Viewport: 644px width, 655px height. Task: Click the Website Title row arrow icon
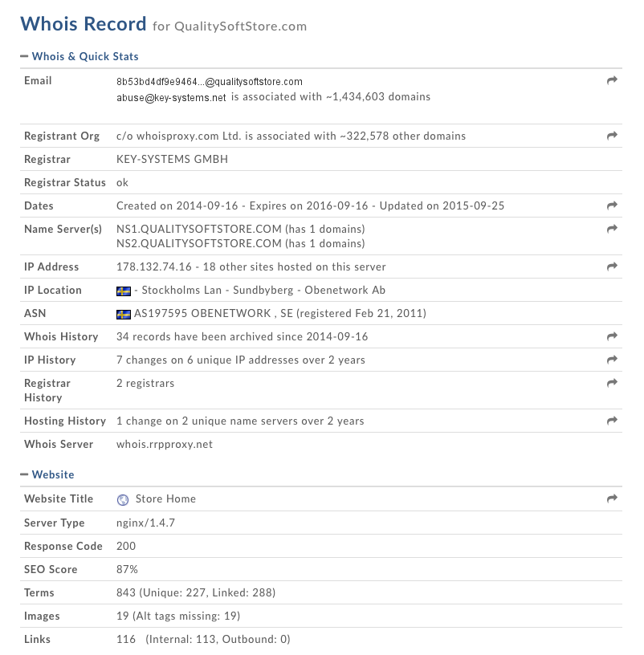(612, 499)
